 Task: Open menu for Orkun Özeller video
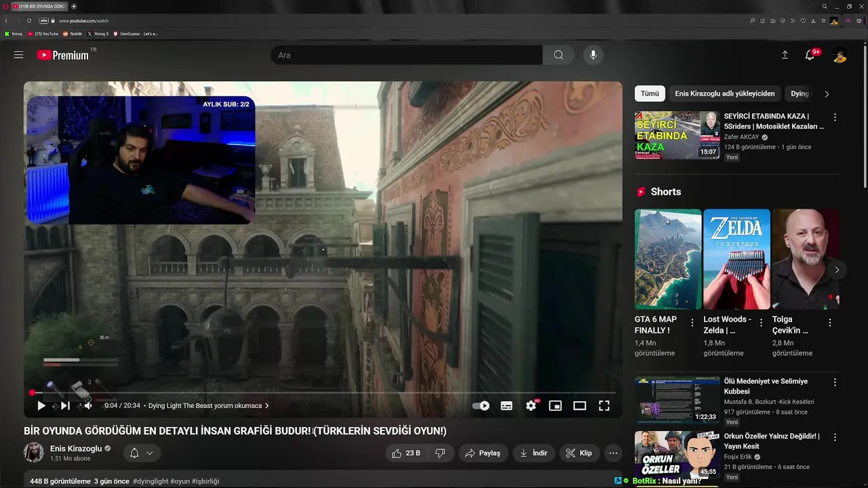835,437
